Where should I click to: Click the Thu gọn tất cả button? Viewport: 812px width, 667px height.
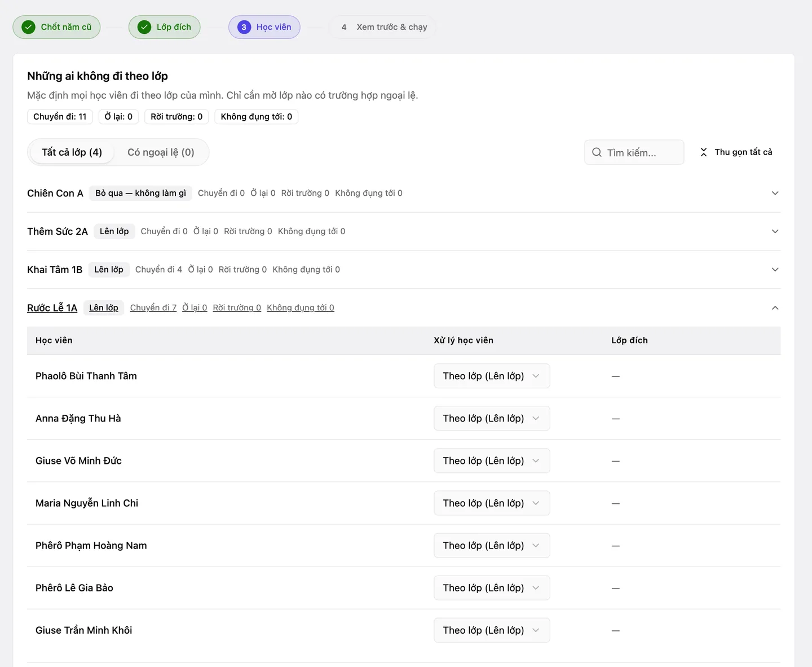[x=736, y=152]
